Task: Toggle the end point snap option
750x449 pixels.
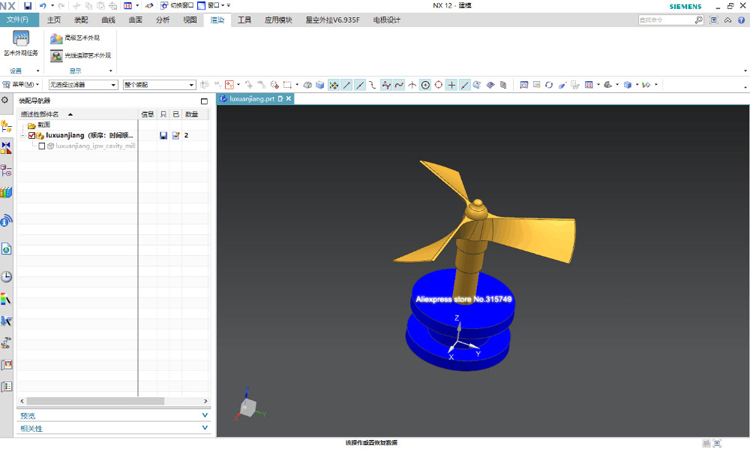Action: (x=347, y=85)
